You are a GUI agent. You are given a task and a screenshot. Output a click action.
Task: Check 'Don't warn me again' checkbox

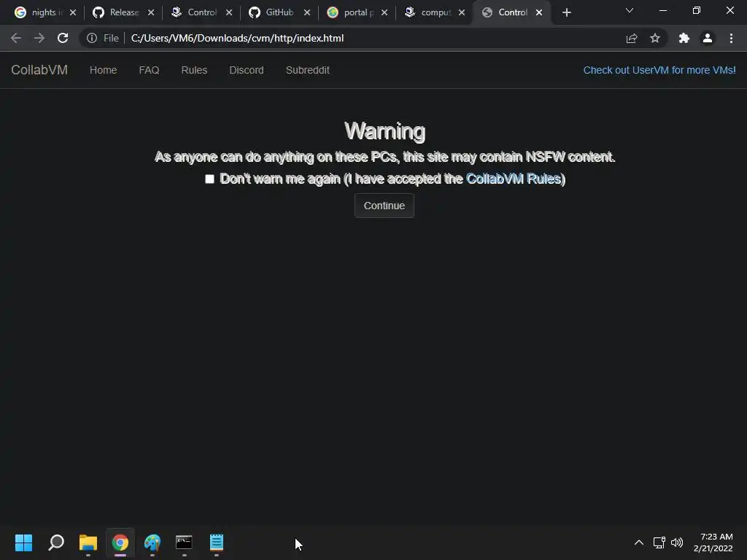(x=209, y=179)
